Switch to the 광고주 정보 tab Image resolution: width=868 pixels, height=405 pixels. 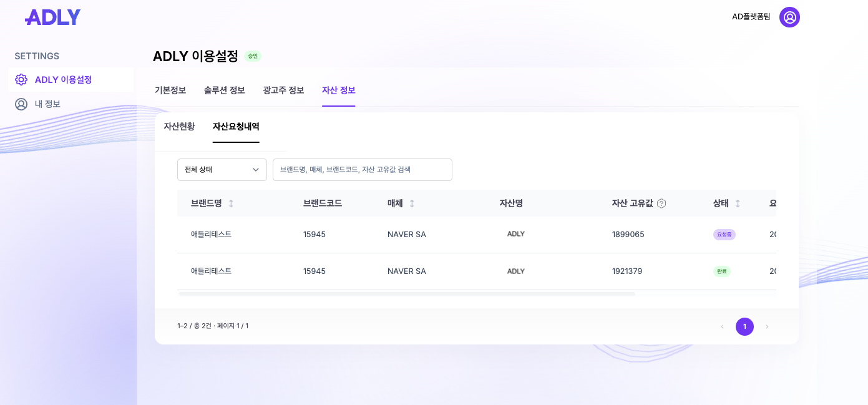(x=283, y=90)
